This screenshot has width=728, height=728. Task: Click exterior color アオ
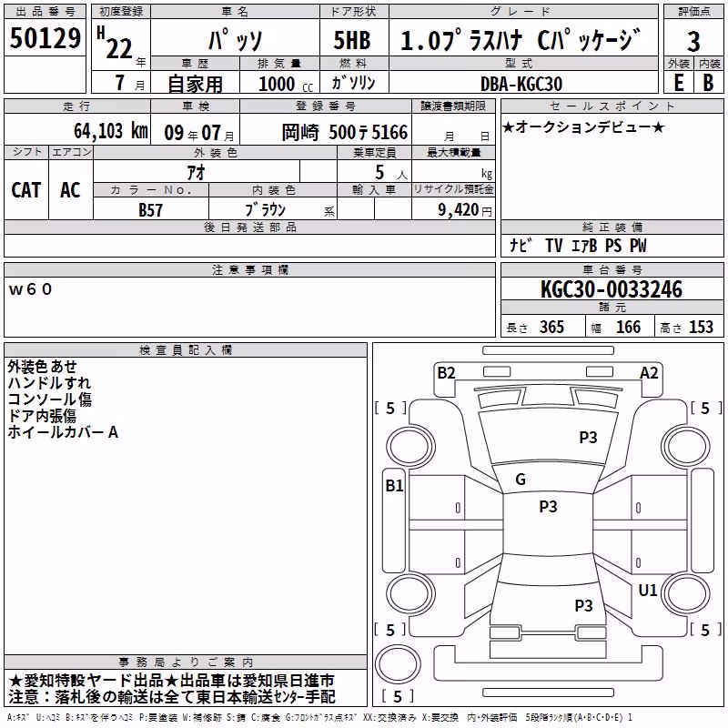pos(196,172)
